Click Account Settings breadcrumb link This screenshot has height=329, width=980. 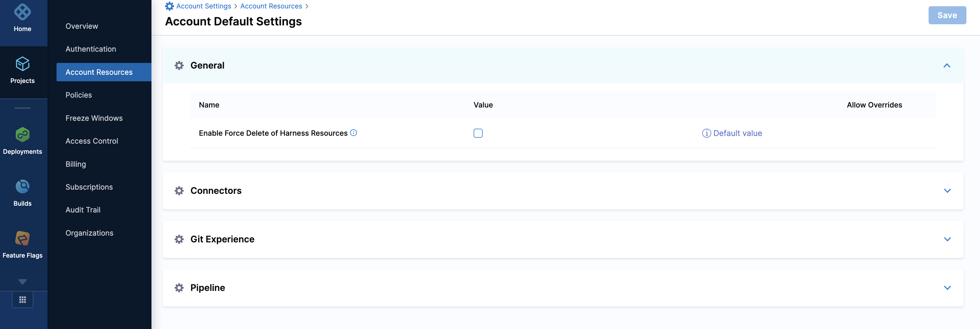click(203, 6)
